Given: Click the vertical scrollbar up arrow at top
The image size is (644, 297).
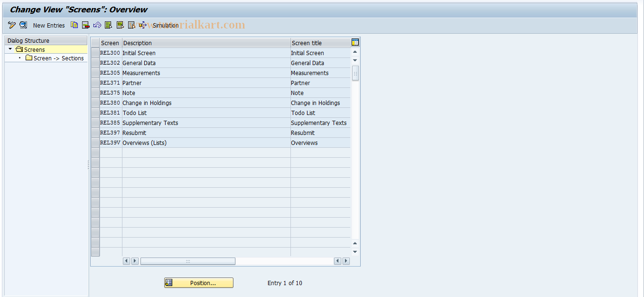Looking at the screenshot, I should [355, 51].
